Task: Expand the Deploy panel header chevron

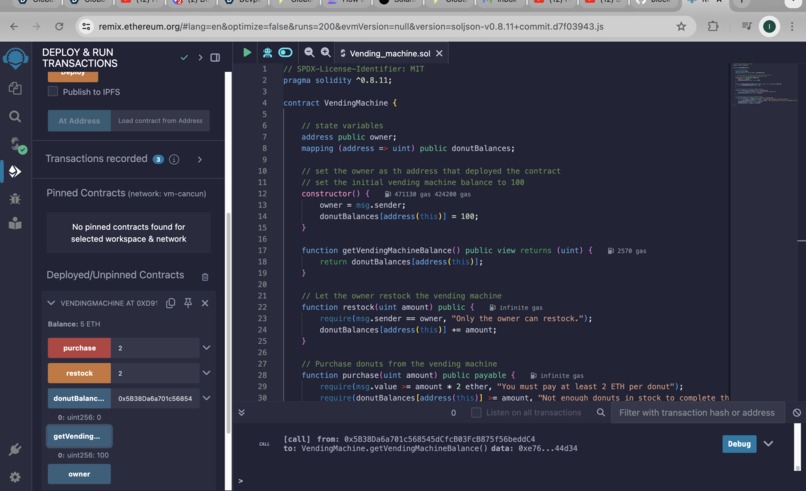Action: tap(200, 58)
